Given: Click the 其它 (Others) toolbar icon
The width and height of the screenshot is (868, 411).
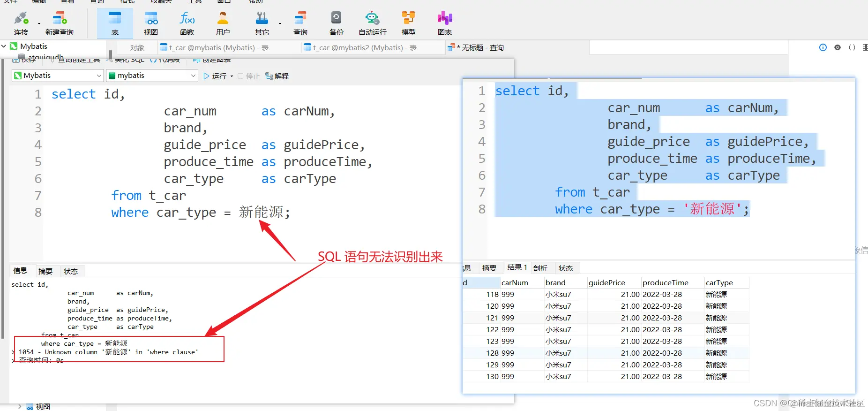Looking at the screenshot, I should 262,23.
